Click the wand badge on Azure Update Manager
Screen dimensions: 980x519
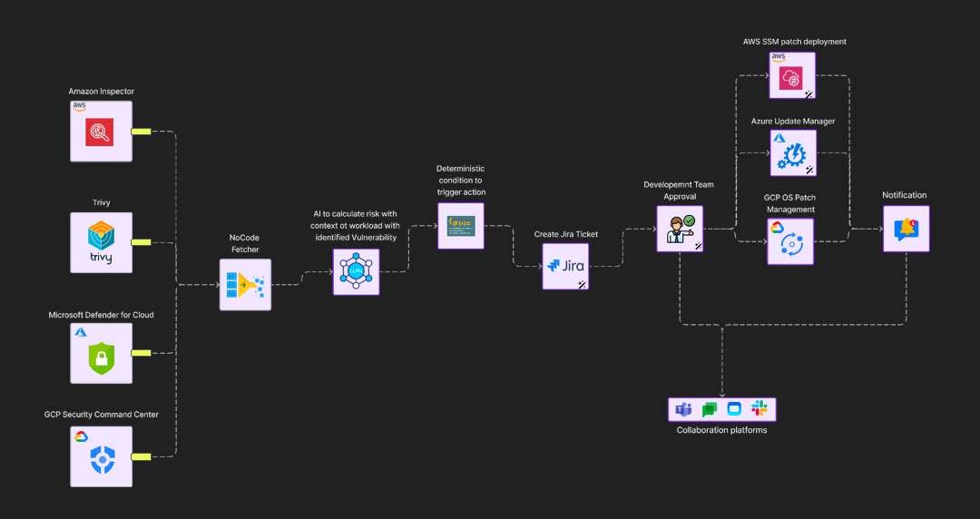808,170
